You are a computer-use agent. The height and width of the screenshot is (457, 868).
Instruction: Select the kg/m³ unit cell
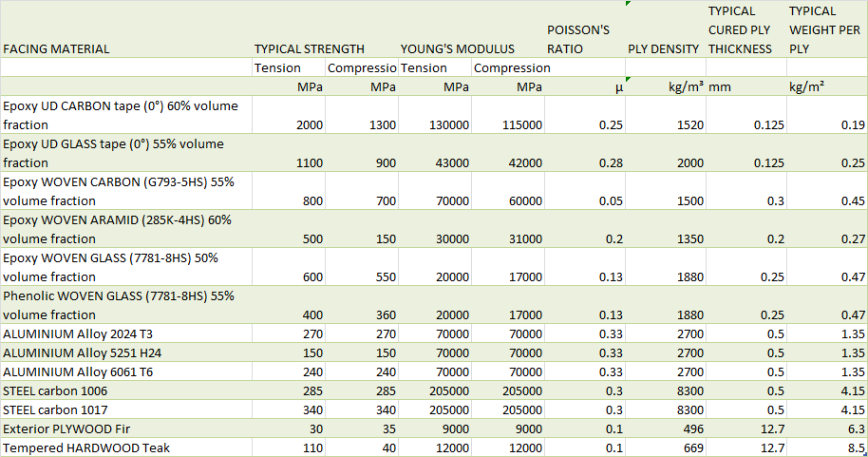point(666,86)
